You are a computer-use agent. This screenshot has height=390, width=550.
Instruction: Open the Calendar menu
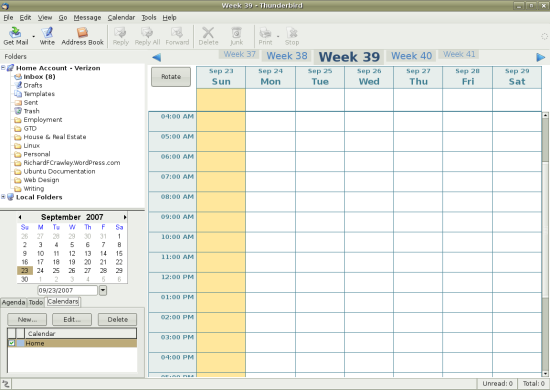[x=121, y=18]
